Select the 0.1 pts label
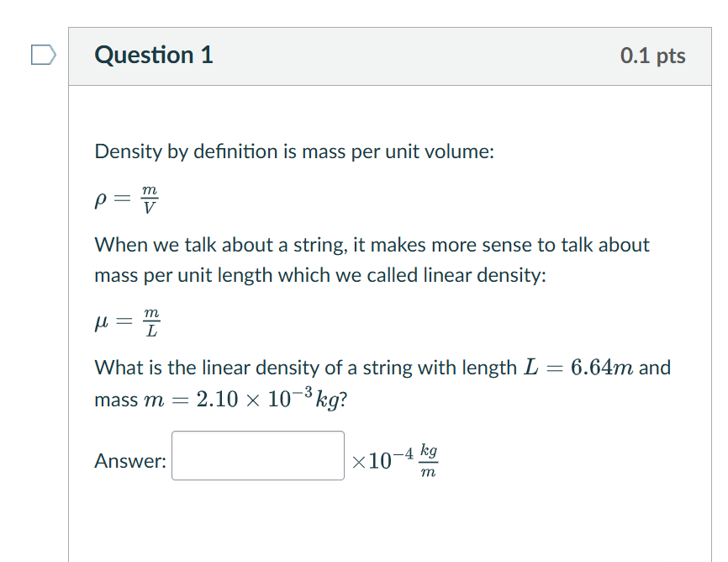 (x=653, y=56)
